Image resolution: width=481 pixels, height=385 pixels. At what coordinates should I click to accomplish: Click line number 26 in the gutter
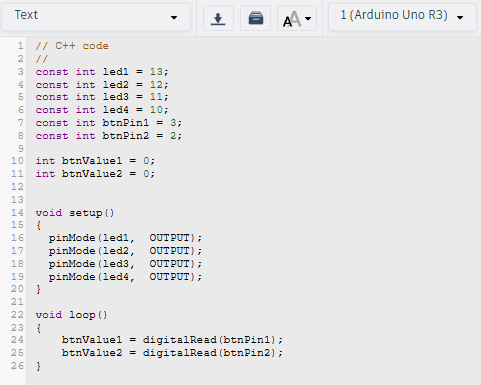pyautogui.click(x=17, y=366)
